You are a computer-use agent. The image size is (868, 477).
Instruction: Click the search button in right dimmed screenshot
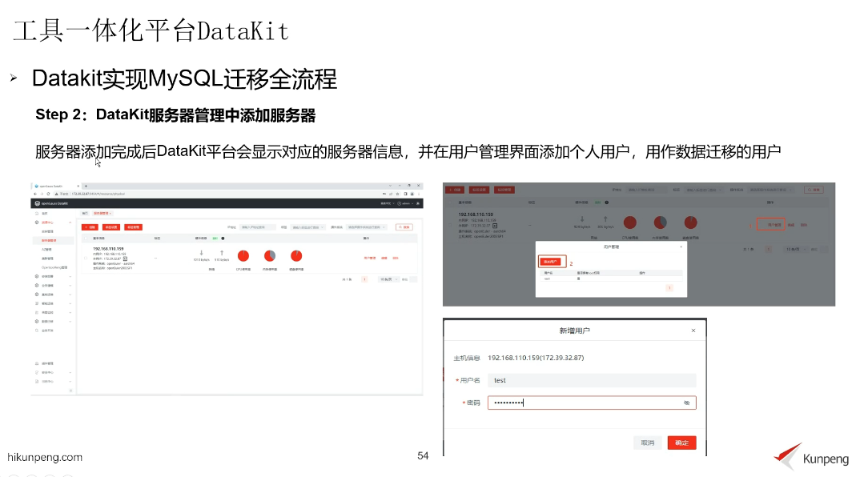(814, 190)
